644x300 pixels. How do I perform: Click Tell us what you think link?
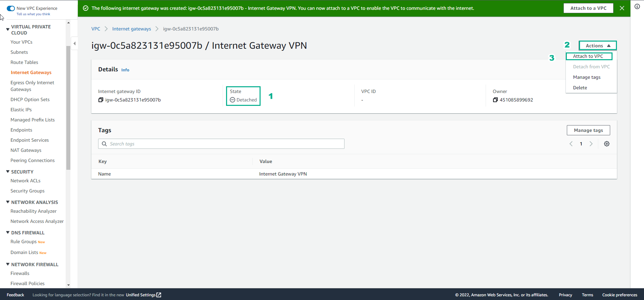[x=33, y=14]
